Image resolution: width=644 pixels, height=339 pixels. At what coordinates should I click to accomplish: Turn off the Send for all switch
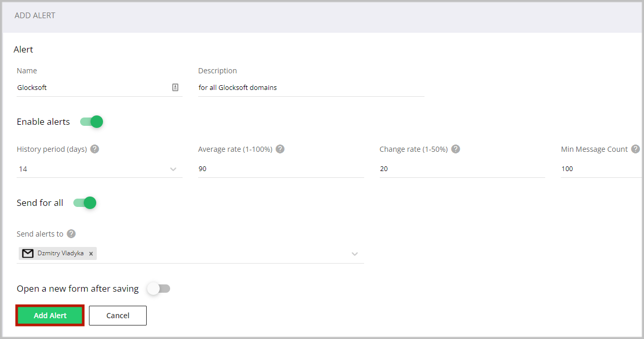85,203
